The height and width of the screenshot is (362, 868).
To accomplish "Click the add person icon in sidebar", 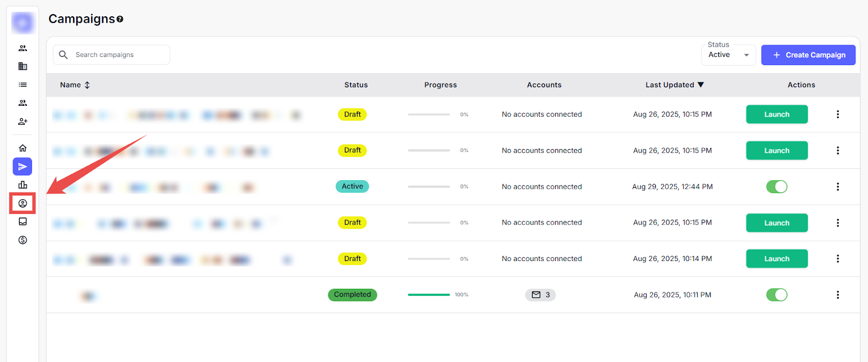I will point(22,122).
